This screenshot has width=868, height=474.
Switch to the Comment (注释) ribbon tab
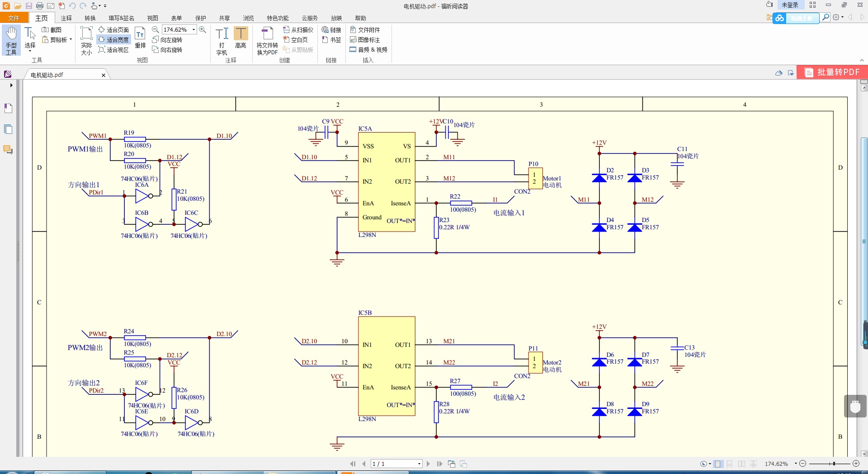[66, 18]
